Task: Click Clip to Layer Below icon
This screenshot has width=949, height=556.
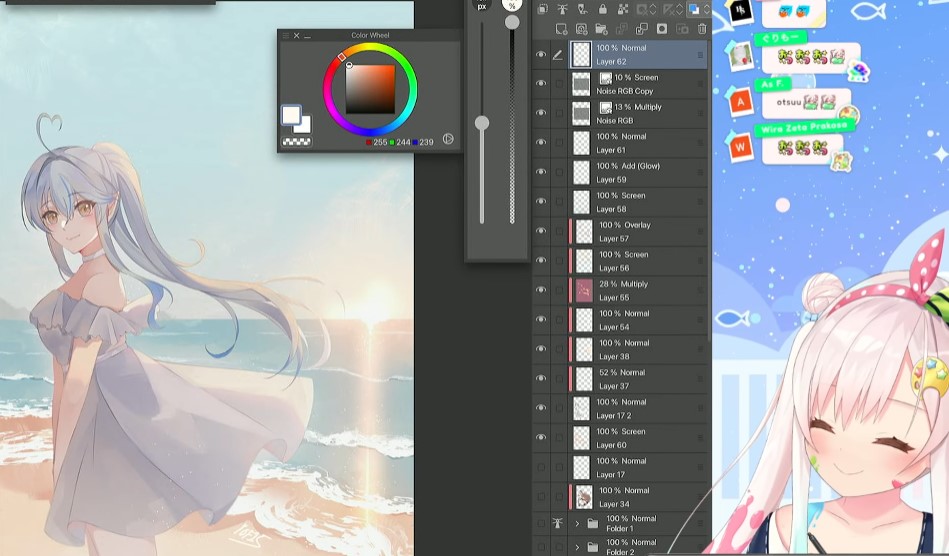Action: (543, 9)
